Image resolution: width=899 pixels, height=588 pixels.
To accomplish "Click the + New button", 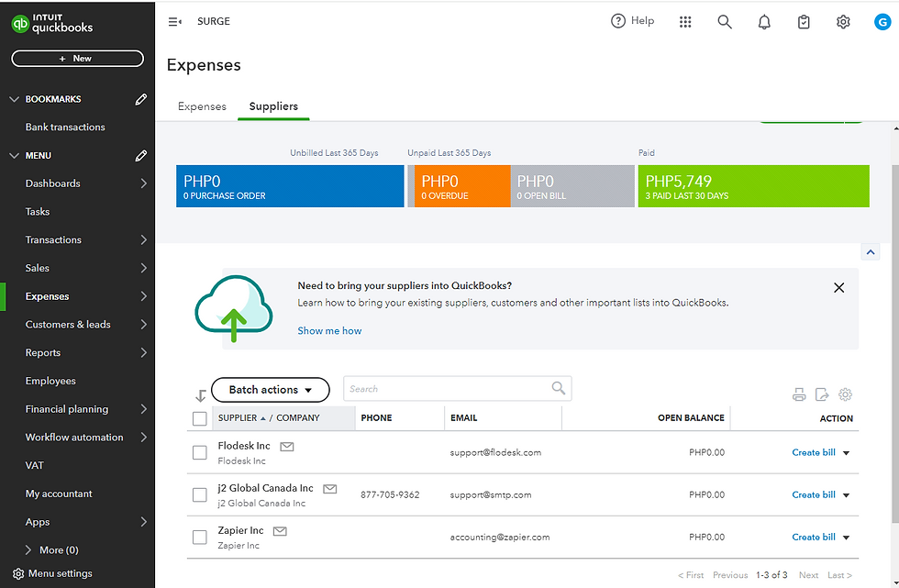I will tap(77, 59).
